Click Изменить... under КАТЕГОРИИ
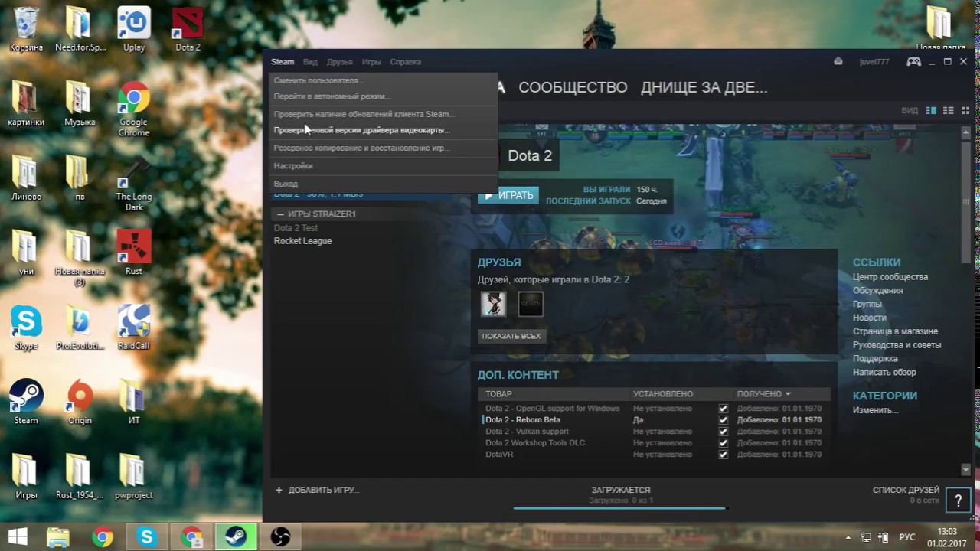 pyautogui.click(x=875, y=410)
